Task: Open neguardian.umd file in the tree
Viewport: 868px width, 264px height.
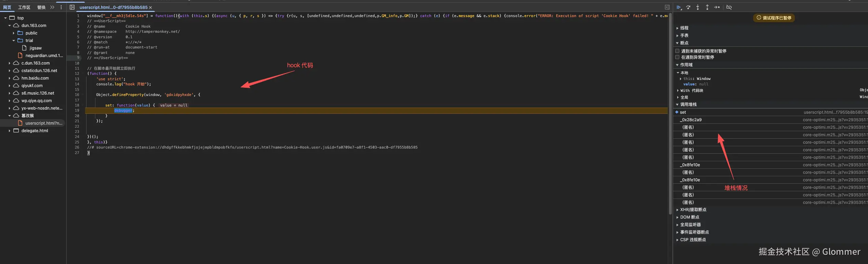Action: click(44, 55)
